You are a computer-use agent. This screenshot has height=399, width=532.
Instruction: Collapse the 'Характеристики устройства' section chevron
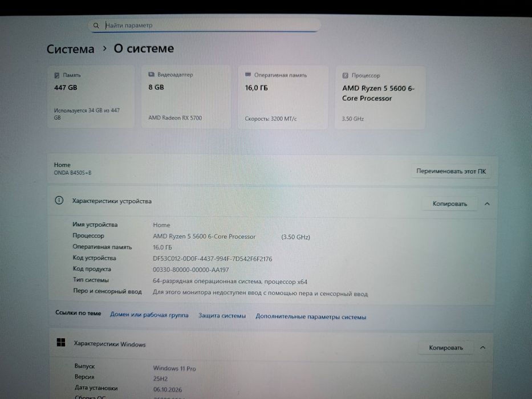tap(487, 204)
